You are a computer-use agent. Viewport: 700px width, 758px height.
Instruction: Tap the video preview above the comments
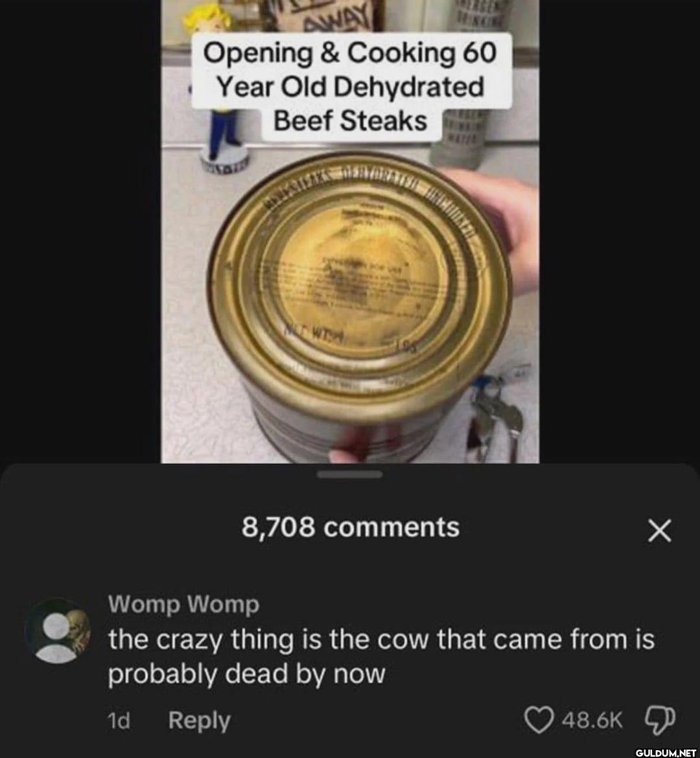point(350,231)
